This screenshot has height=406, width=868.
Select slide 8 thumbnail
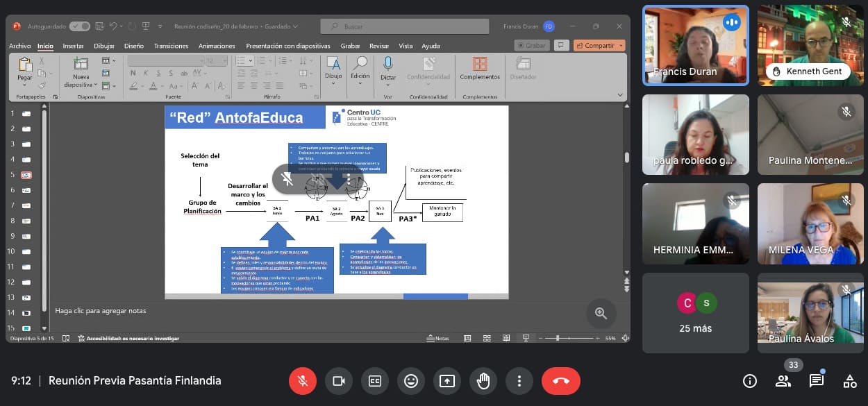point(26,221)
